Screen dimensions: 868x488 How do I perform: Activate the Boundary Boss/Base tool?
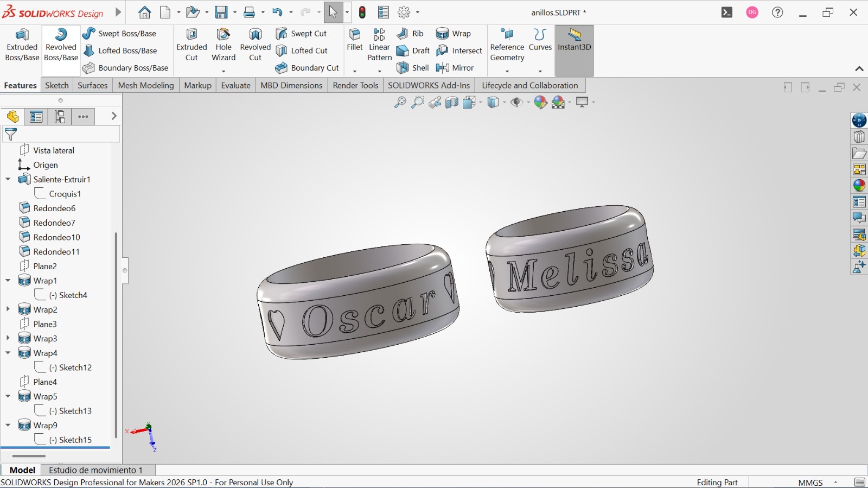click(125, 68)
